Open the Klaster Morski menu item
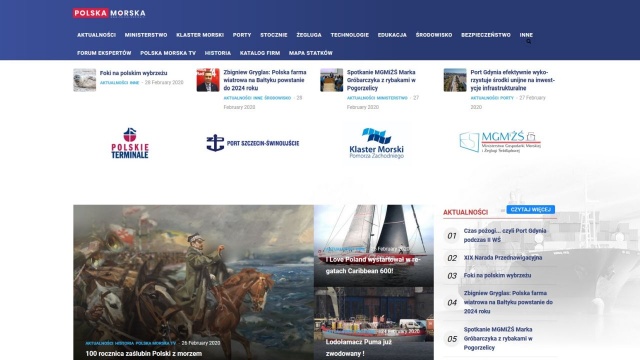Image resolution: width=640 pixels, height=360 pixels. (200, 35)
